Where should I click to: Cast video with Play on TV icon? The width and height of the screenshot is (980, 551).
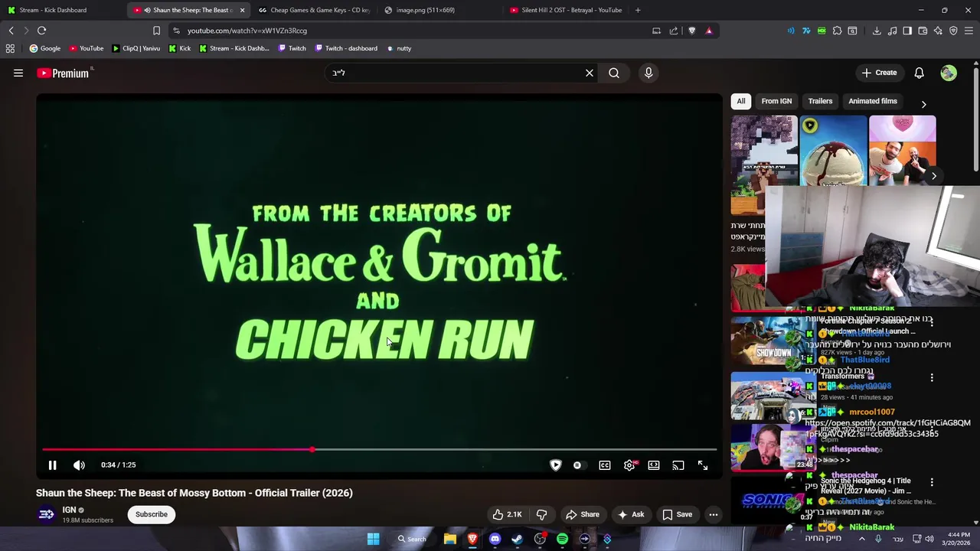(x=678, y=465)
